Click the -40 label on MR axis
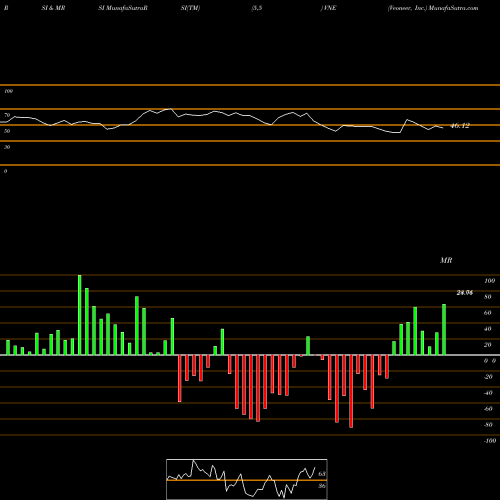 [x=488, y=393]
